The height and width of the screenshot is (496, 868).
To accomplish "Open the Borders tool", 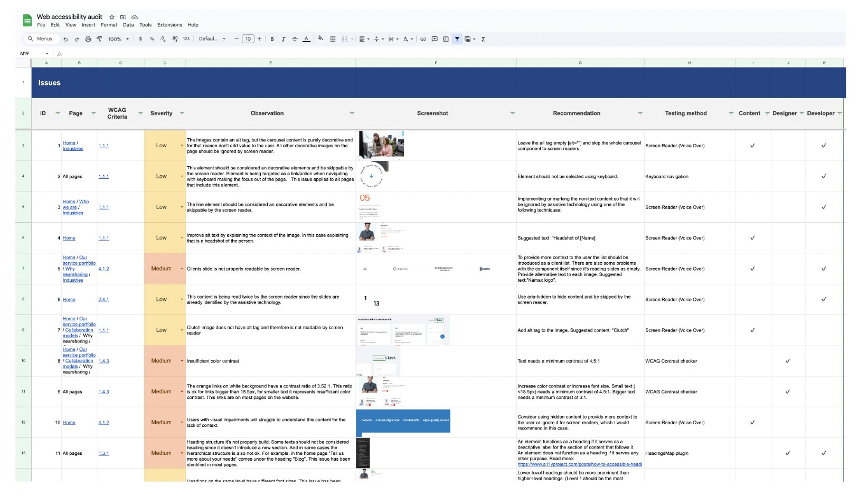I will (333, 39).
